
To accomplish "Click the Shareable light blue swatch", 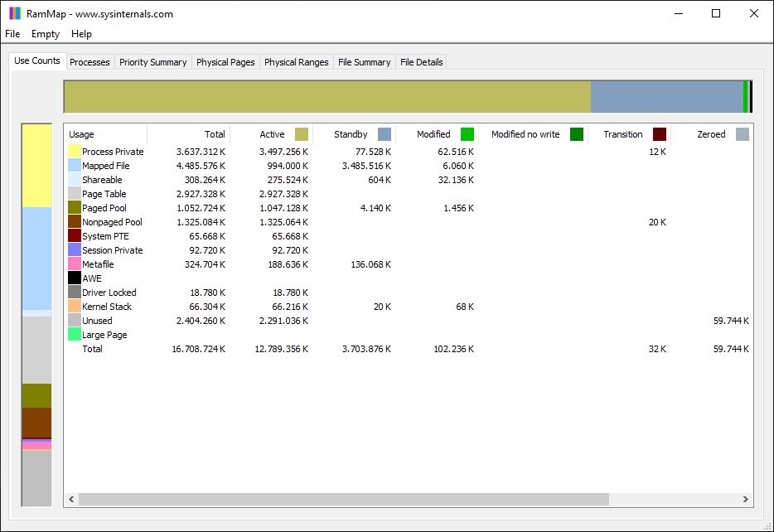I will coord(75,179).
